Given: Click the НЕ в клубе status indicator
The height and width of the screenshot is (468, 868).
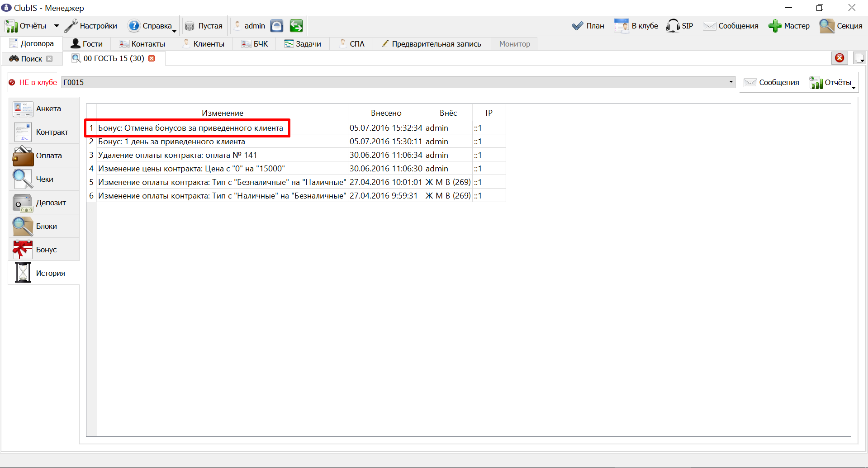Looking at the screenshot, I should [33, 82].
